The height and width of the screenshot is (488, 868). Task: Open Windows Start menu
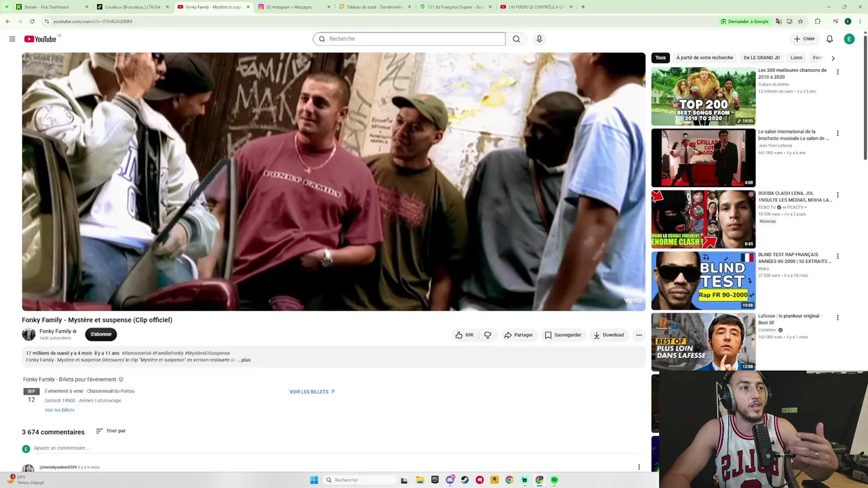coord(314,480)
